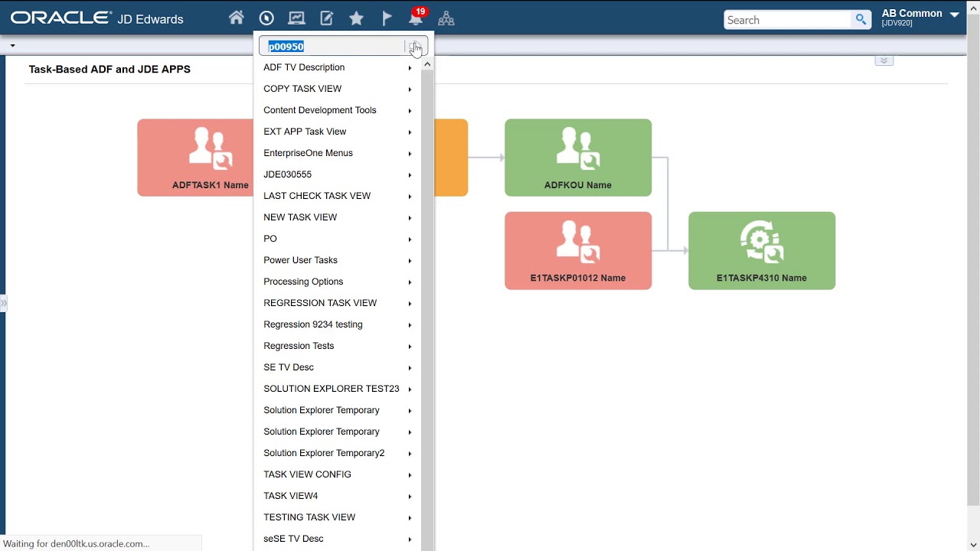Open Regression 9234 testing menu item
The height and width of the screenshot is (551, 980).
point(337,324)
